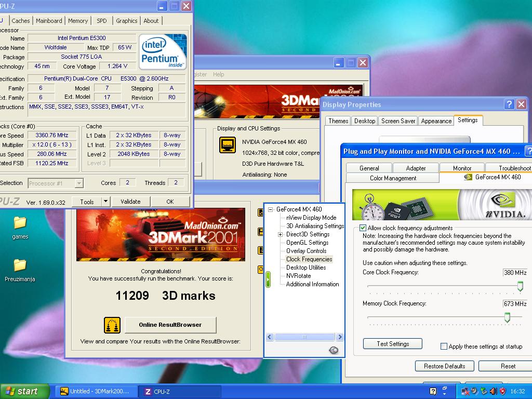Image resolution: width=532 pixels, height=399 pixels.
Task: Click the scroll right arrow under NVIDIA tree
Action: click(340, 337)
